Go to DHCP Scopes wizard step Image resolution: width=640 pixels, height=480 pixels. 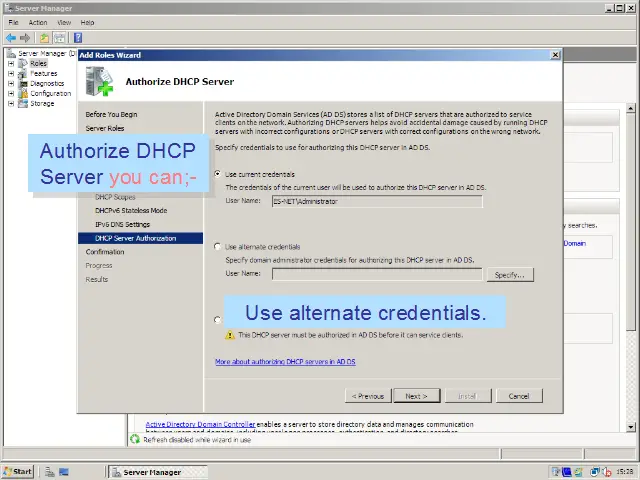[115, 197]
